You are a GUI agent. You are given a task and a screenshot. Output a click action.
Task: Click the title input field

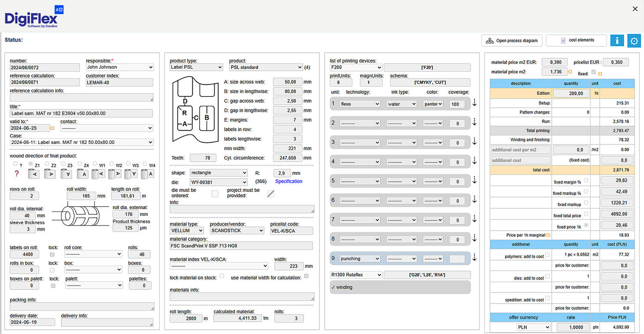tap(81, 114)
